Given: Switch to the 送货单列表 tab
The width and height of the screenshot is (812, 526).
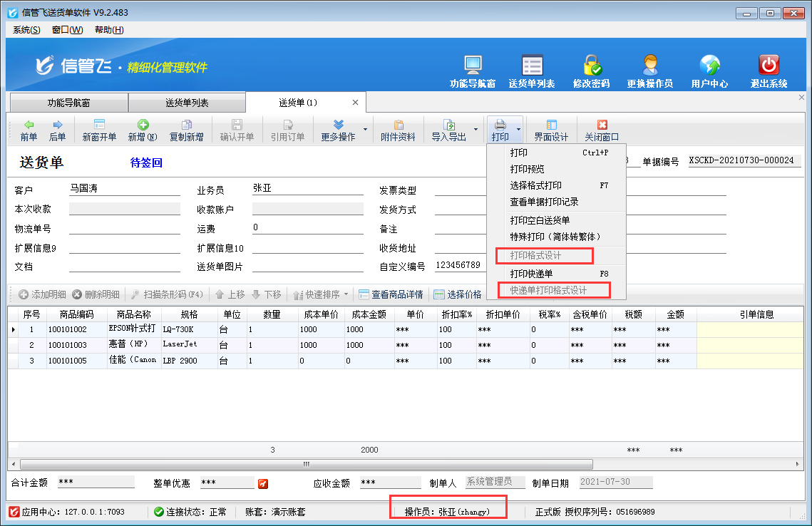Looking at the screenshot, I should (187, 103).
